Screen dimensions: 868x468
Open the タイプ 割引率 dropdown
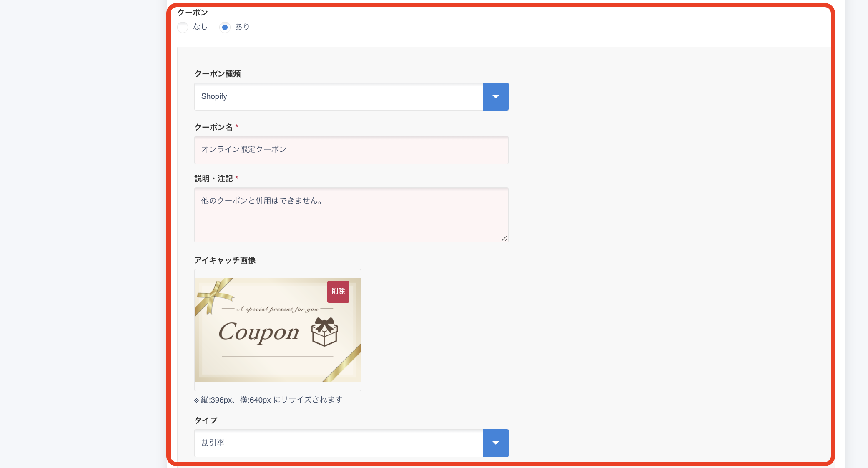coord(351,443)
